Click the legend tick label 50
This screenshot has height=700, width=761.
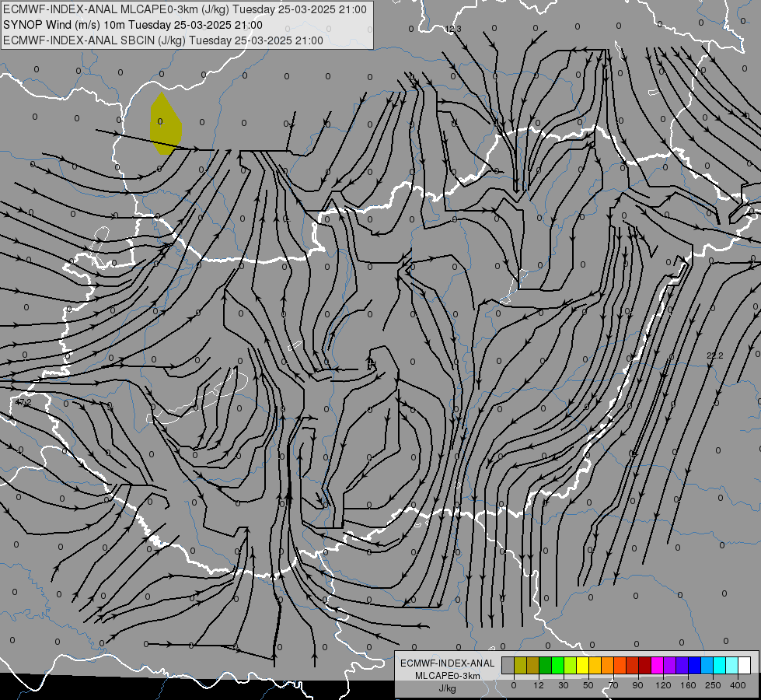pyautogui.click(x=588, y=685)
